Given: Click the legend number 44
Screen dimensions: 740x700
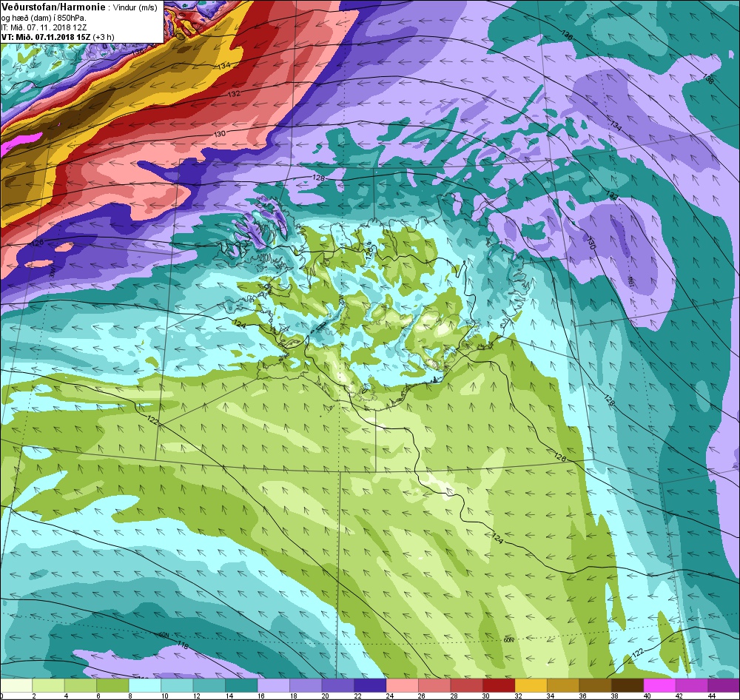Looking at the screenshot, I should 711,696.
